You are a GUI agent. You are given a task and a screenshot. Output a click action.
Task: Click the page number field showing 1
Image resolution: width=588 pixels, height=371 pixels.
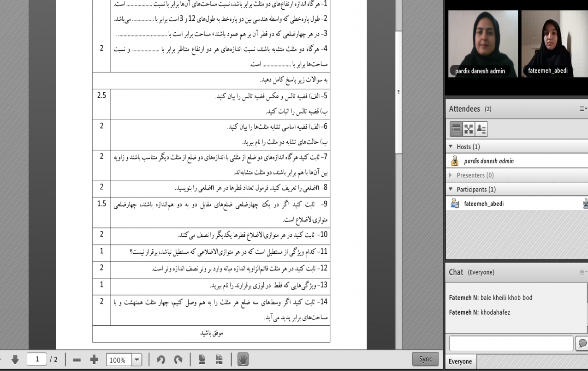click(x=37, y=359)
